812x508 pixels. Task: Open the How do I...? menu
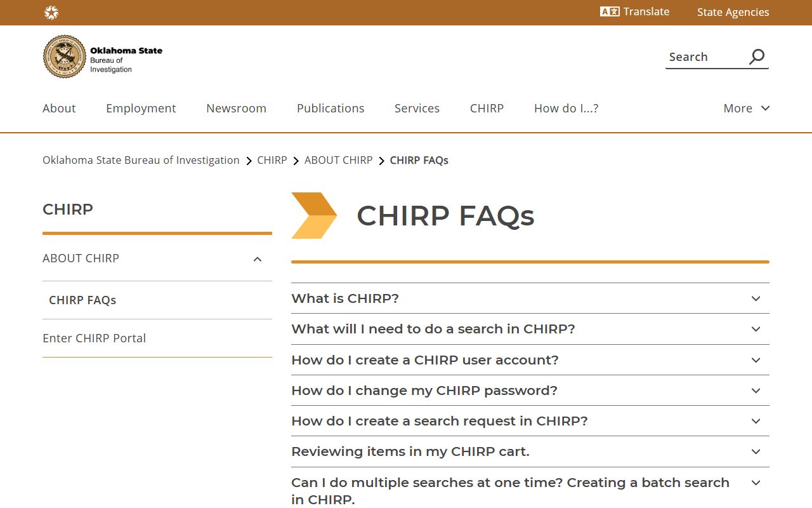[566, 108]
